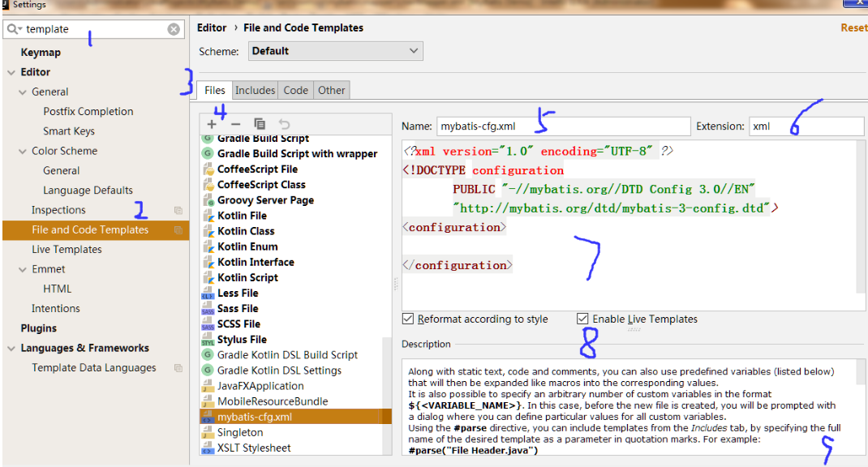Select the mybatis-cfg.xml template row
Viewport: 868px width, 467px height.
(x=295, y=417)
